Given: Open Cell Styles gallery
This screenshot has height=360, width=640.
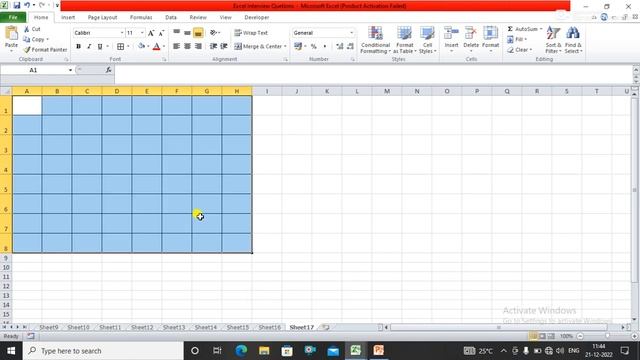Looking at the screenshot, I should [x=427, y=40].
